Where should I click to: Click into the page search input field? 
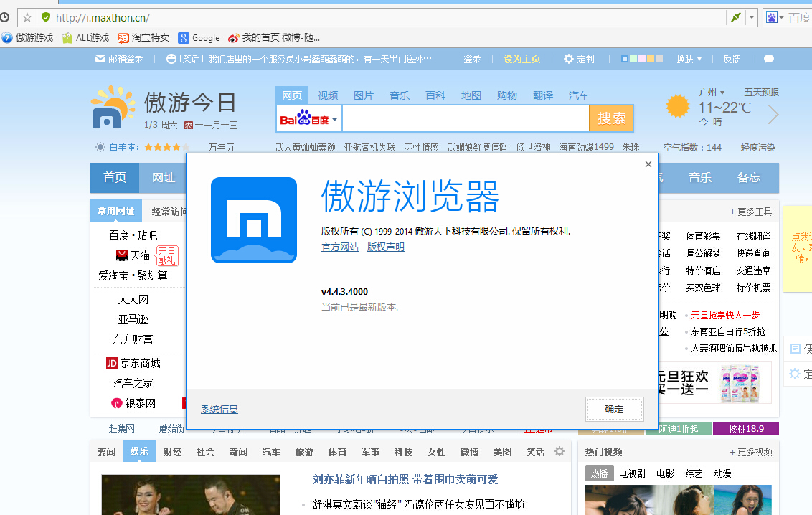click(466, 119)
